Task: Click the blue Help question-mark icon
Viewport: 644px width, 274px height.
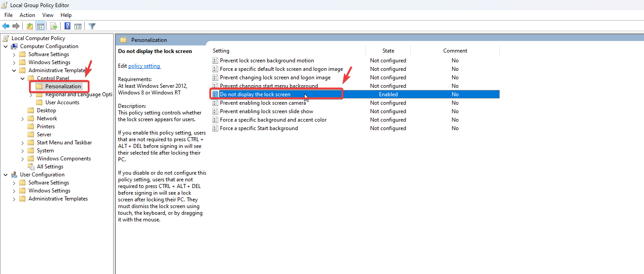Action: click(67, 26)
